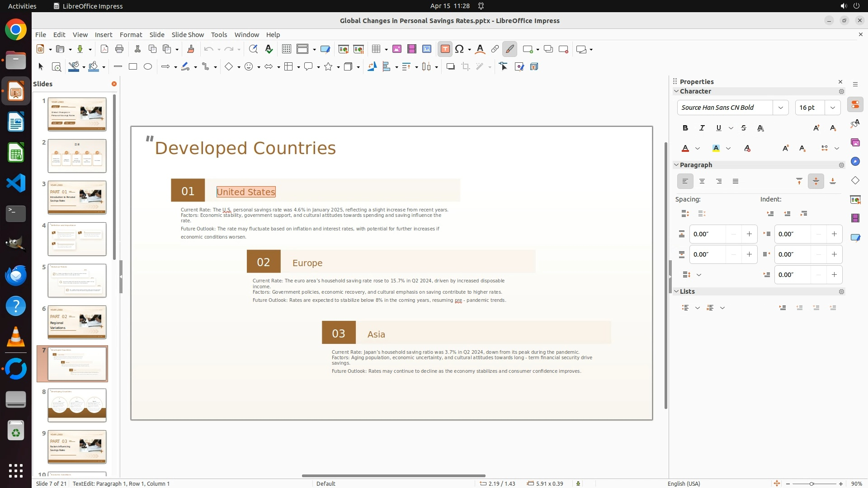Open the Format menu
This screenshot has height=488, width=868.
tap(131, 35)
